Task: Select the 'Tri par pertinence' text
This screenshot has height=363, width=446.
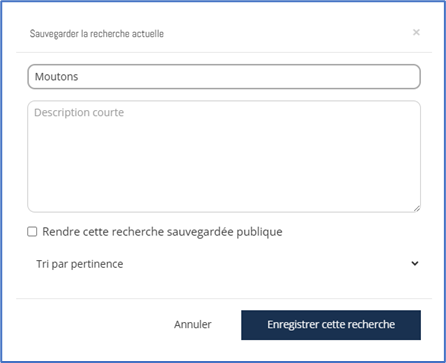Action: [80, 264]
